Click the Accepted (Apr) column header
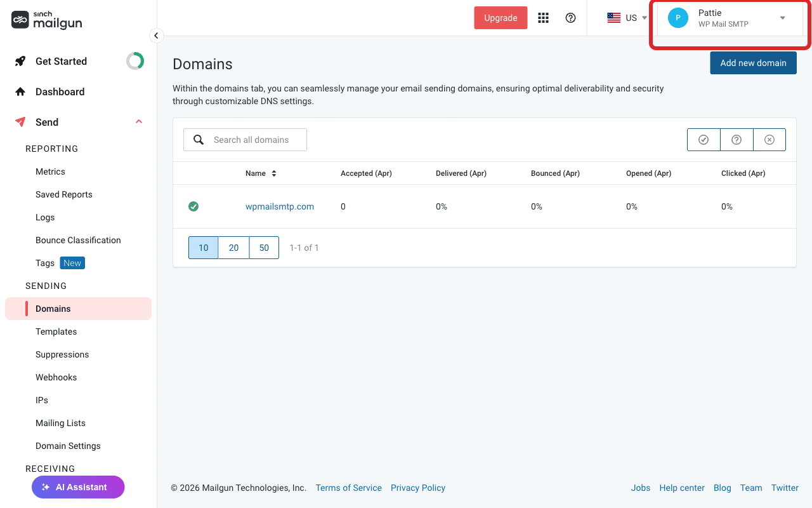 coord(366,173)
